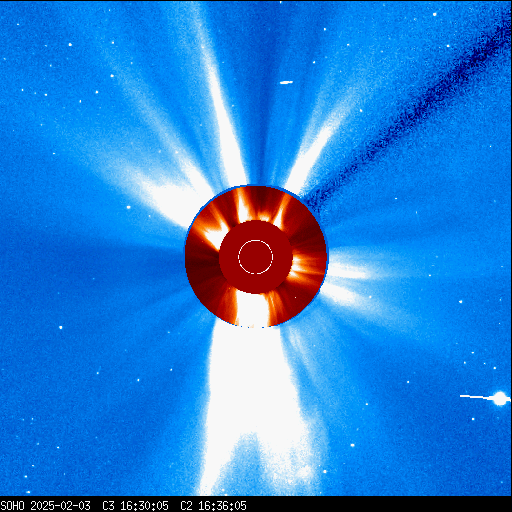Click the C3 16:30:05 timestamp
This screenshot has width=512, height=512.
click(135, 506)
